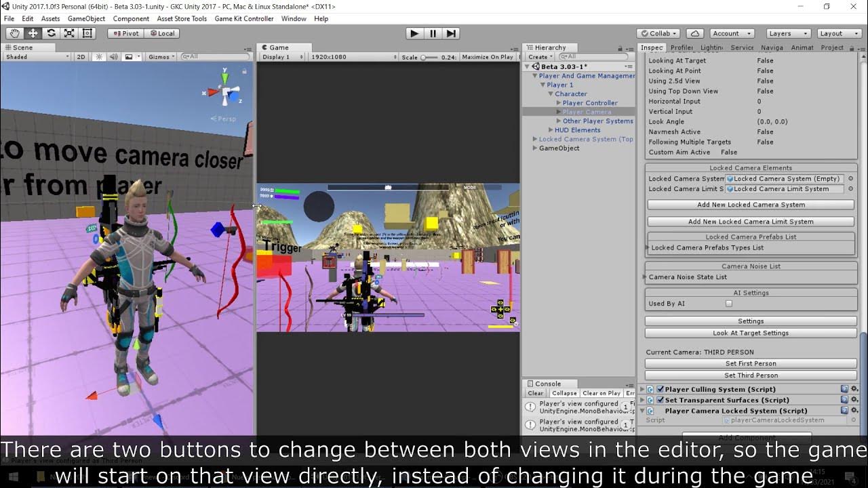Toggle scene audio speaker icon
The width and height of the screenshot is (868, 488).
113,57
